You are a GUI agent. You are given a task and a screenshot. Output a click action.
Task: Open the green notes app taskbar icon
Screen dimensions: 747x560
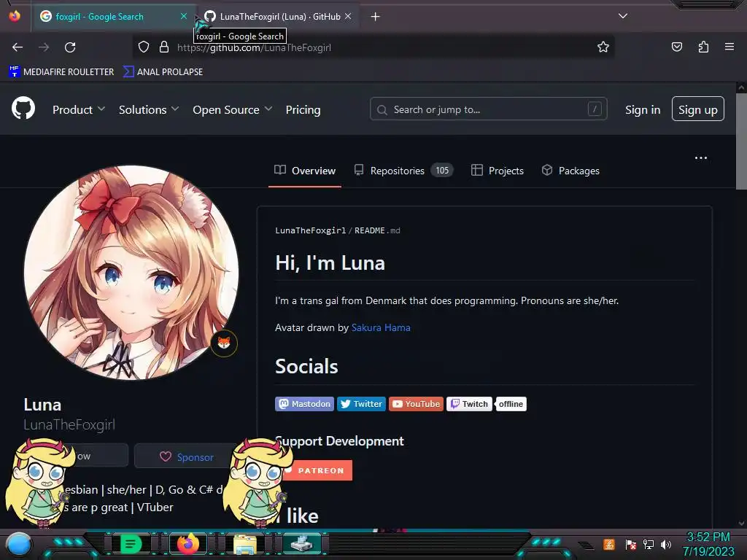(131, 544)
